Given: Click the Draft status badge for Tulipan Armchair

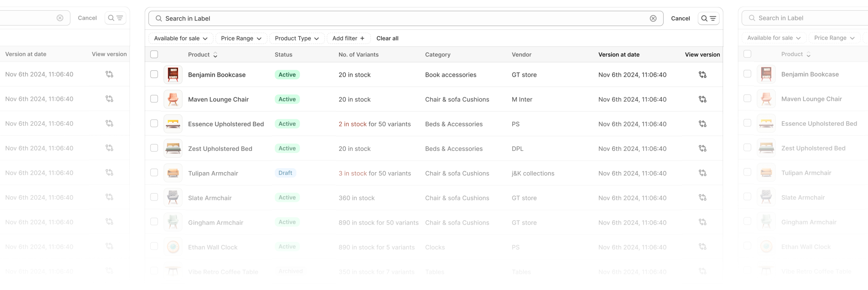Looking at the screenshot, I should click(x=285, y=173).
